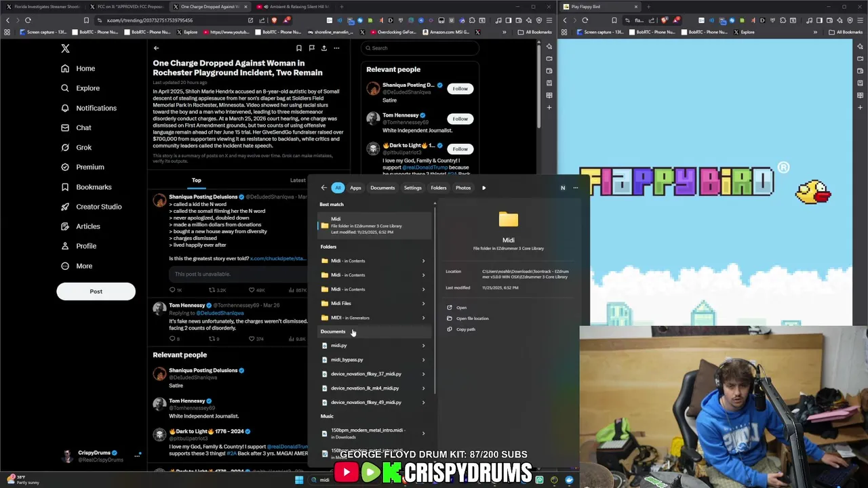Share the trending story
868x488 pixels.
coord(324,48)
